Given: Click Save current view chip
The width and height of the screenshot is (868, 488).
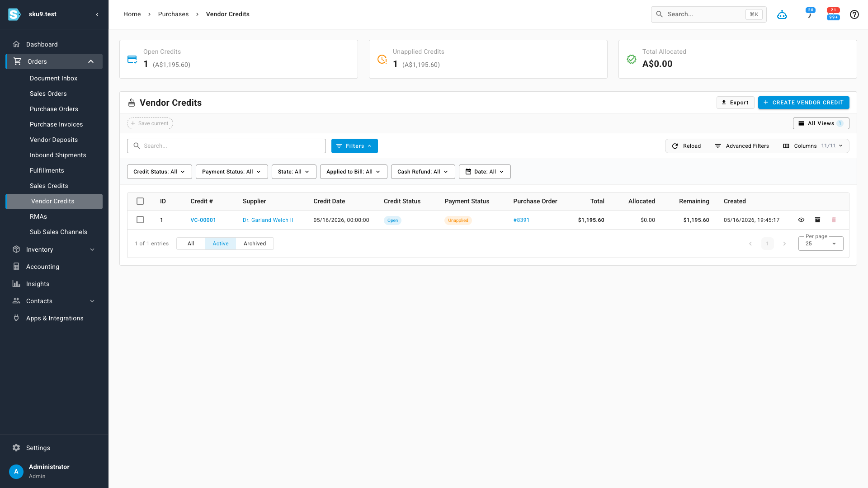Looking at the screenshot, I should click(150, 123).
